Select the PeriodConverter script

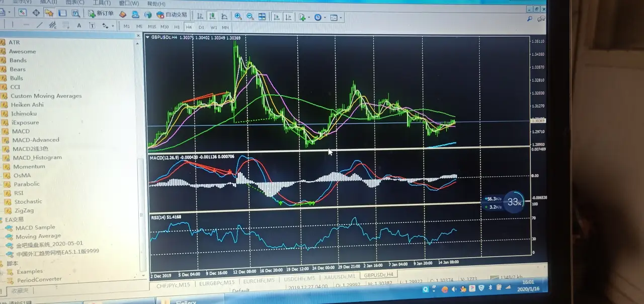(39, 279)
